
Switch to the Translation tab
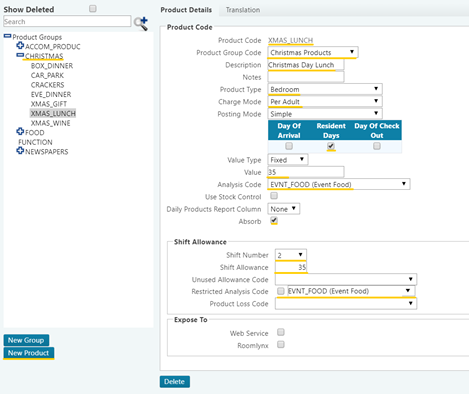pos(243,10)
